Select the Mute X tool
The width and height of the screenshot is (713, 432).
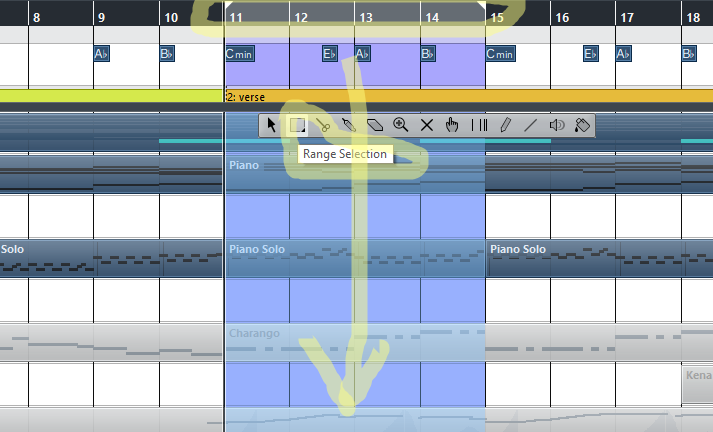pyautogui.click(x=427, y=125)
